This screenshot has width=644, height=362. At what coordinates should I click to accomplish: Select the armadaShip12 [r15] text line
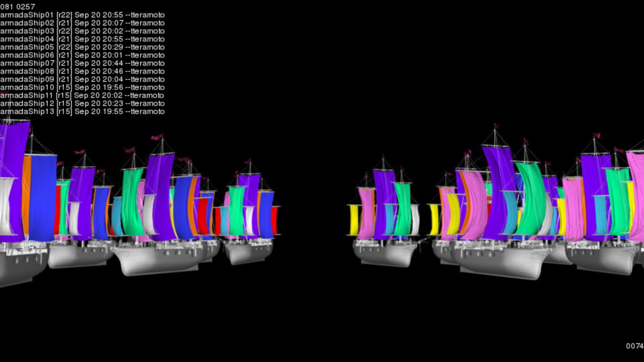point(83,104)
